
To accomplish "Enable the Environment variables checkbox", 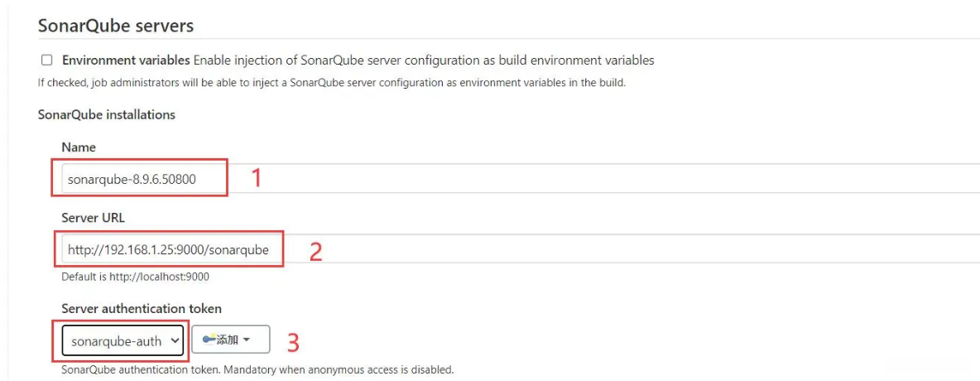I will (x=47, y=60).
